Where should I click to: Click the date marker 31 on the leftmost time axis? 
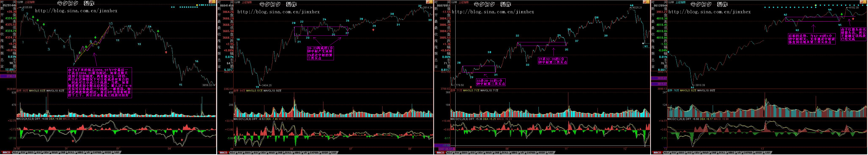coord(66,148)
